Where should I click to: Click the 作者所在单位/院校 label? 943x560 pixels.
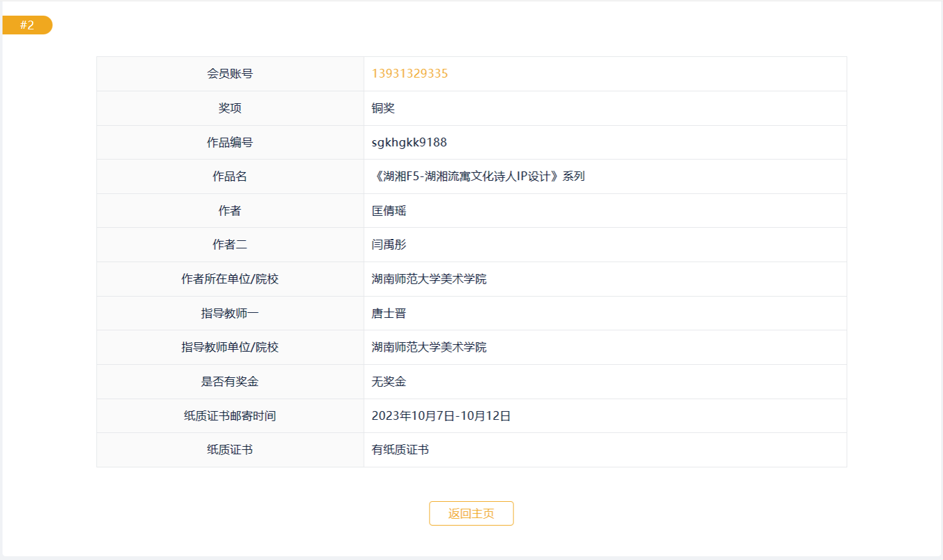(x=230, y=279)
